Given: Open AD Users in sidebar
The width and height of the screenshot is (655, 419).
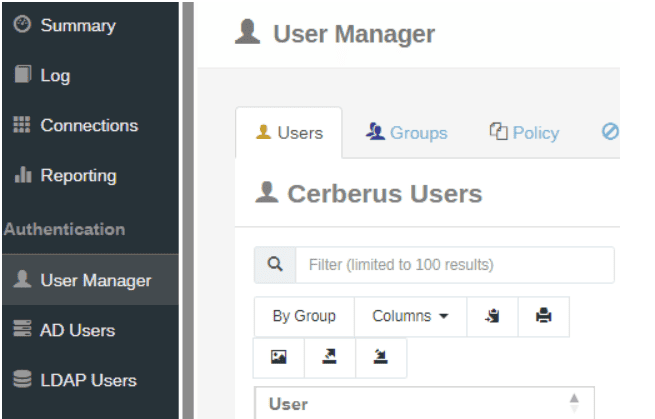Looking at the screenshot, I should tap(77, 330).
